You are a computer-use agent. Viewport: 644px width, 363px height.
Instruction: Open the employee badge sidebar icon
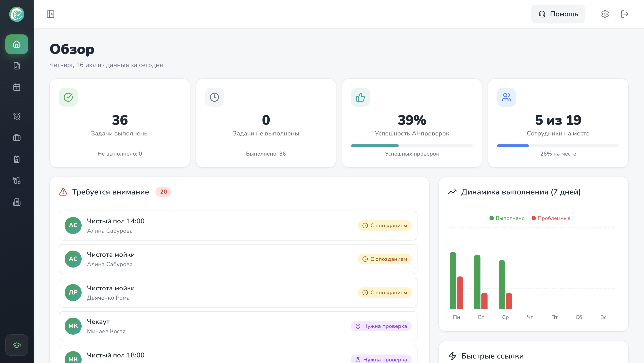[17, 159]
